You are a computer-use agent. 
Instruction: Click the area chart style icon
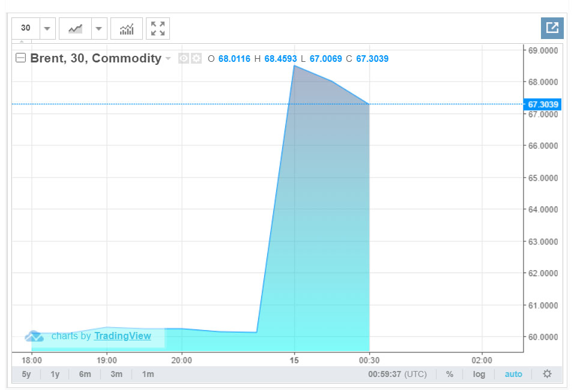[x=75, y=28]
